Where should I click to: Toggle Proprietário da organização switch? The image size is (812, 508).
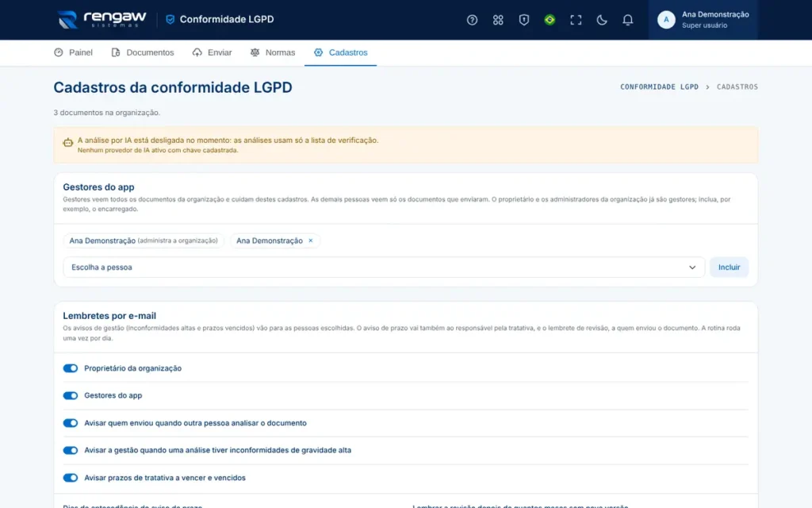(x=71, y=368)
